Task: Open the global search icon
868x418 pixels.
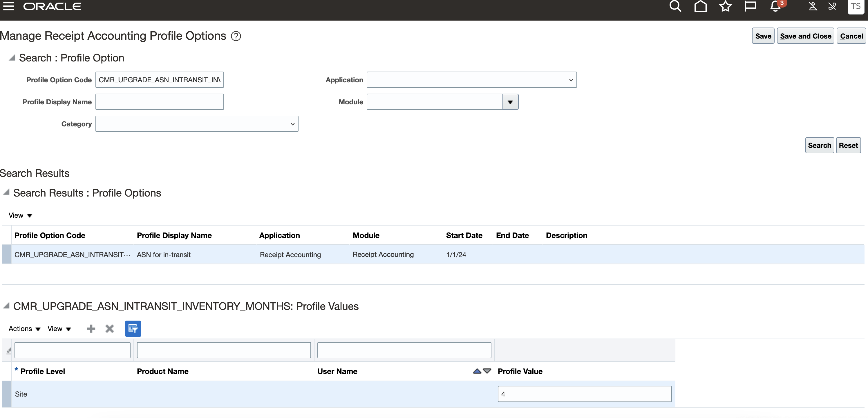Action: tap(675, 6)
